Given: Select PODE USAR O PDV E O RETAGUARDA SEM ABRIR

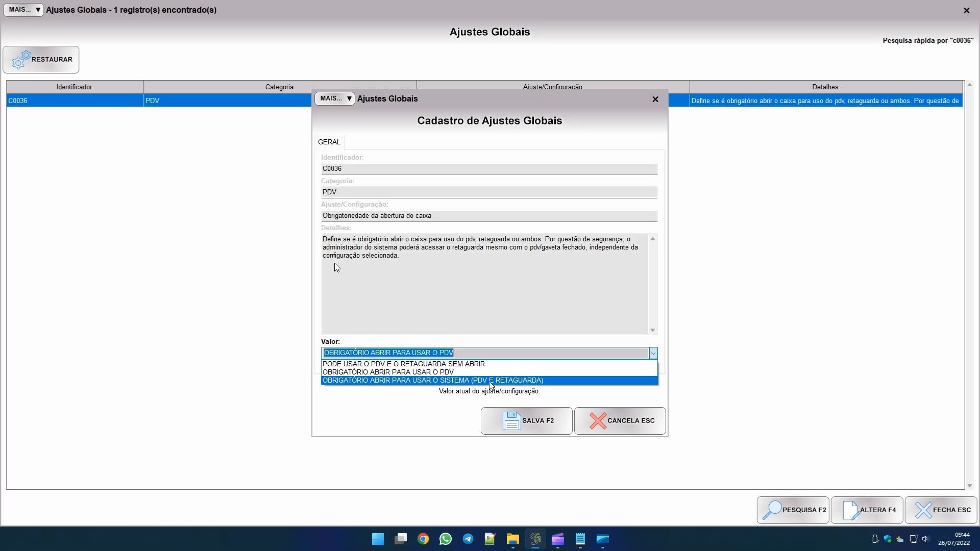Looking at the screenshot, I should pyautogui.click(x=403, y=364).
